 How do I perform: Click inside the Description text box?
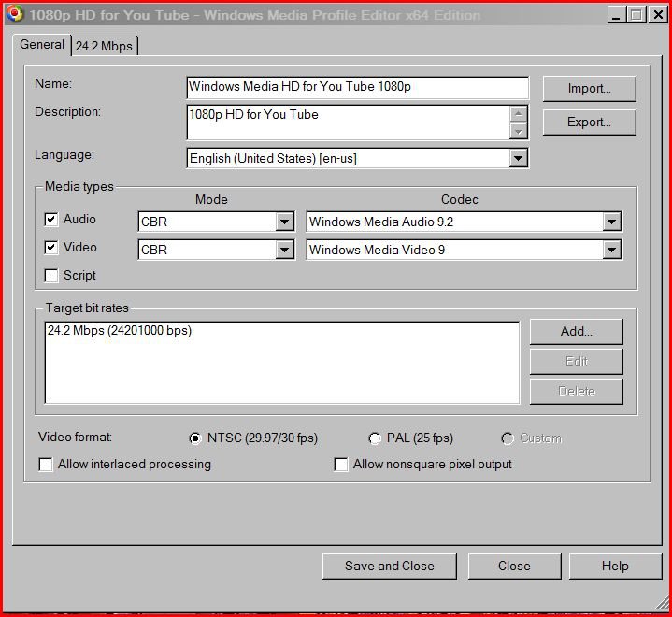(x=348, y=122)
